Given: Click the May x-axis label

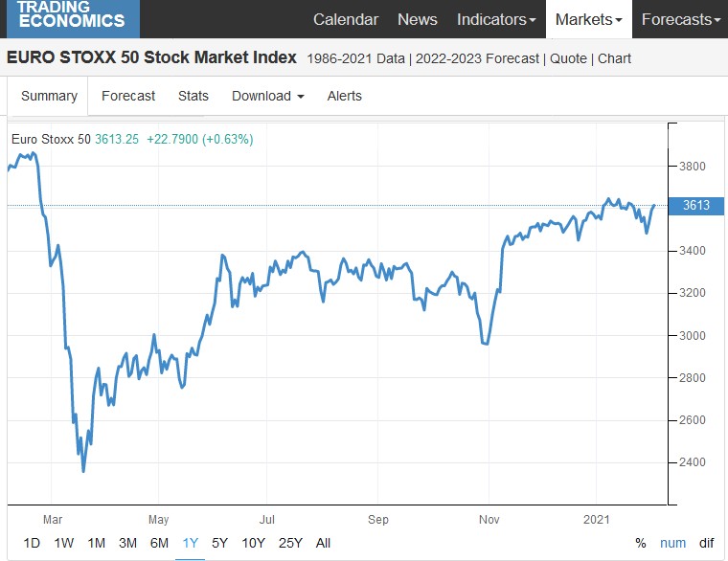Looking at the screenshot, I should click(158, 519).
